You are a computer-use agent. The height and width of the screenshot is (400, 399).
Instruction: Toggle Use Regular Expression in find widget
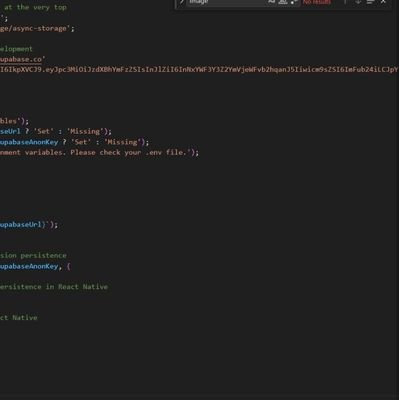(293, 2)
